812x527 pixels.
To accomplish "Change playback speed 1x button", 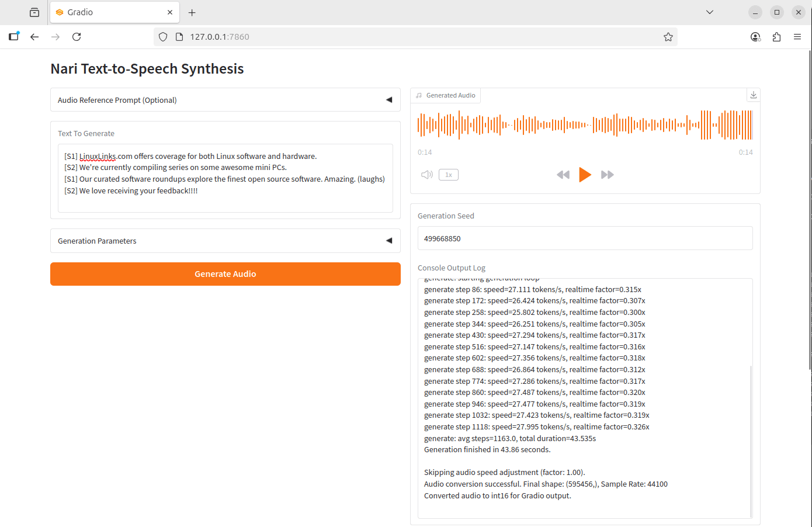I will [x=449, y=175].
